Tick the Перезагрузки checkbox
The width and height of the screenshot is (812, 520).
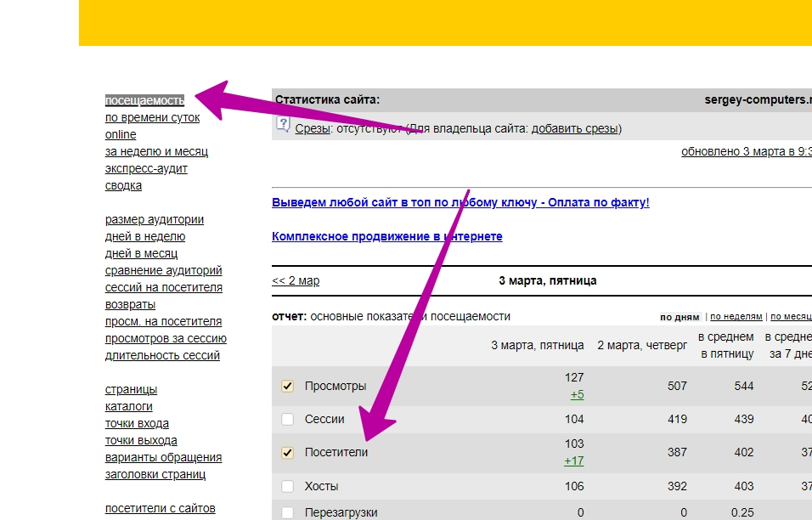287,512
